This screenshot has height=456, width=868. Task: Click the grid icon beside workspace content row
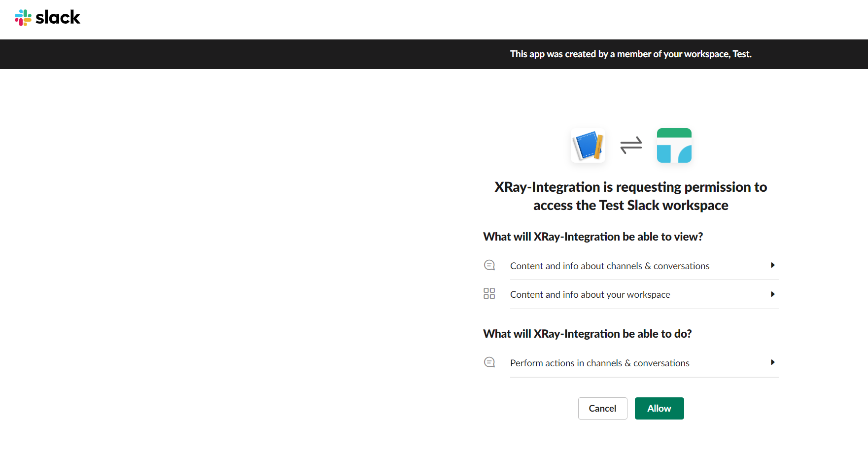coord(489,294)
